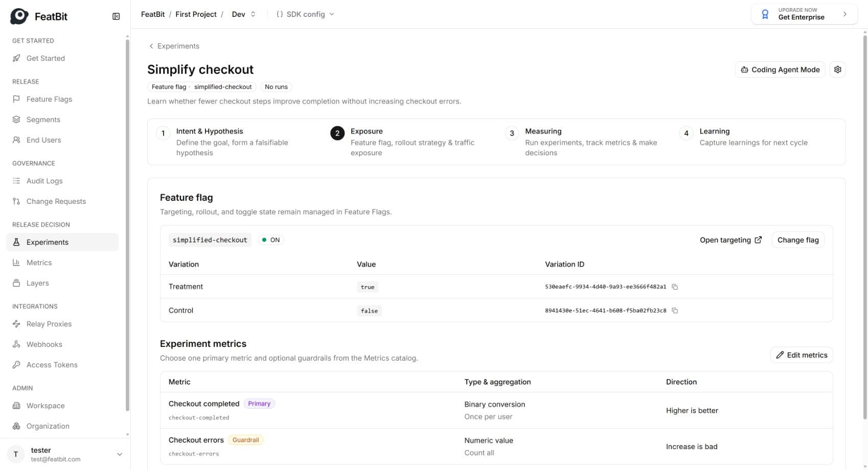Click the Edit metrics button

802,355
